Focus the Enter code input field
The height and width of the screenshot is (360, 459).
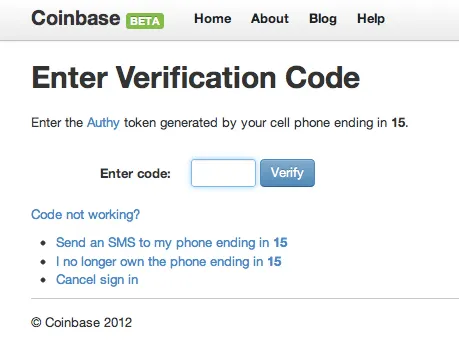223,173
